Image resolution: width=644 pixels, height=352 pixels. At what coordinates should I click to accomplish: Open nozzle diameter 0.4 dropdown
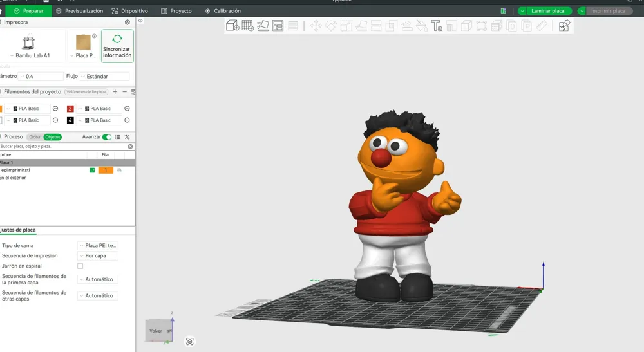41,77
